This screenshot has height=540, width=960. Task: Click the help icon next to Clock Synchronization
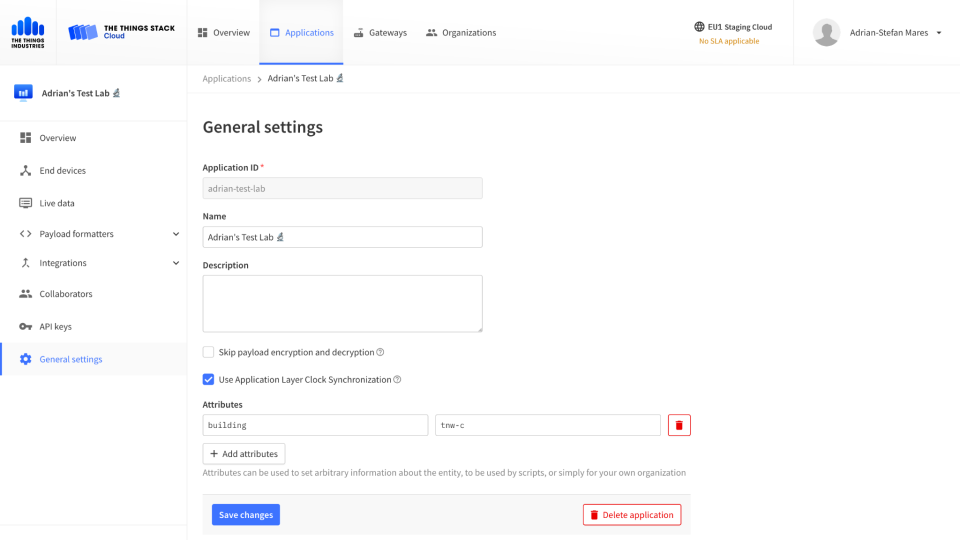tap(397, 380)
